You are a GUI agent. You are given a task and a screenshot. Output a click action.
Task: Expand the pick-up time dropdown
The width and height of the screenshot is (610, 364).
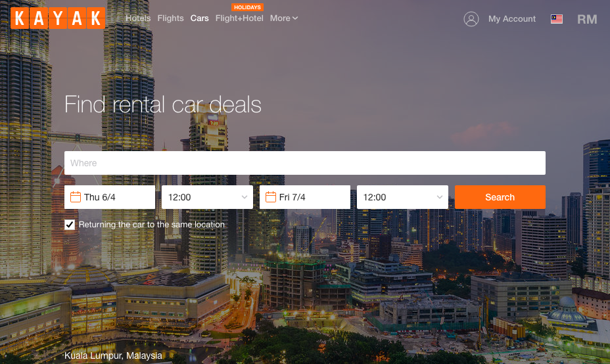pos(207,197)
